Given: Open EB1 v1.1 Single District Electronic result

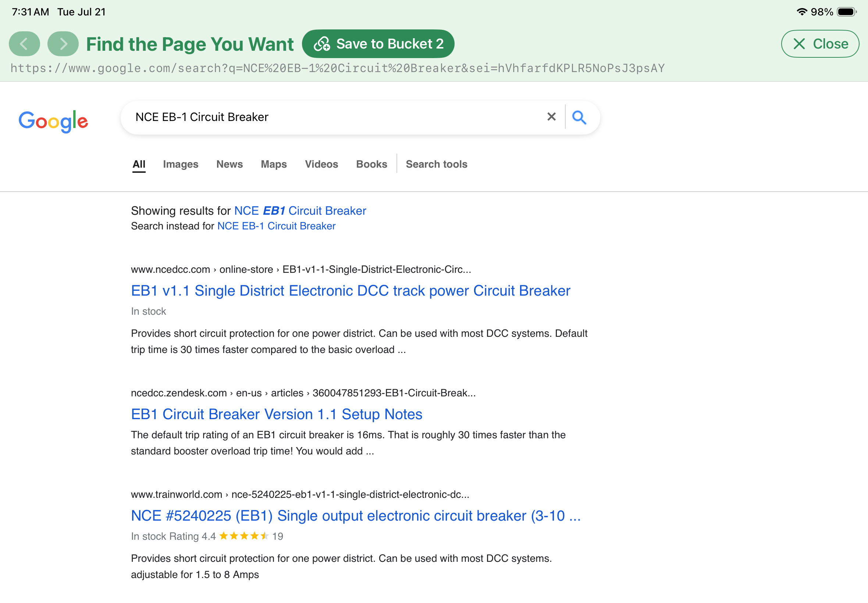Looking at the screenshot, I should click(350, 290).
